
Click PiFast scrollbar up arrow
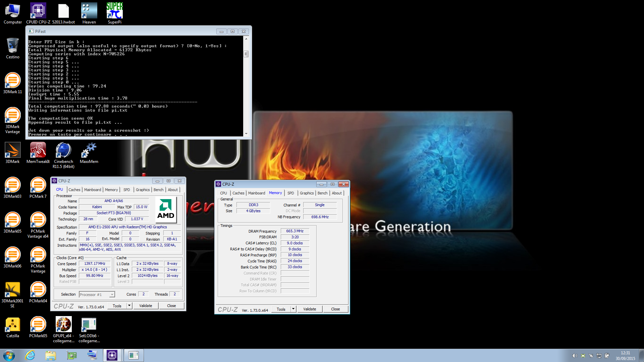click(246, 39)
